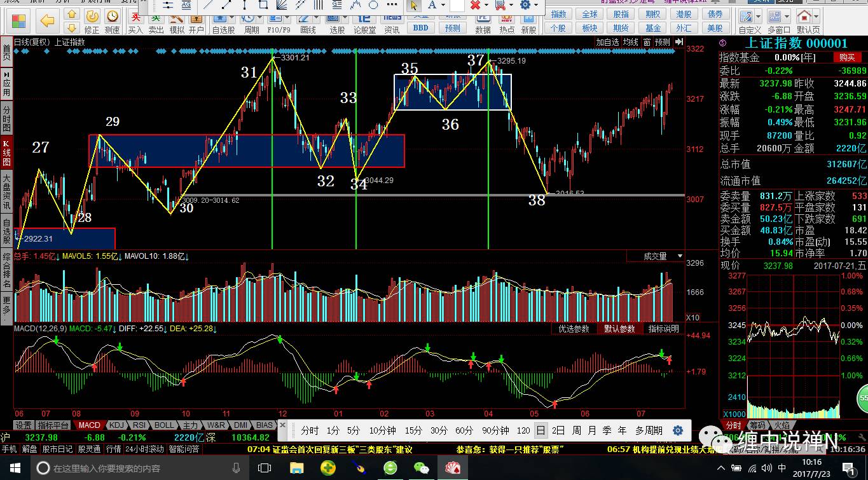Select the arrow pointer drawing tool
Screen dimensions: 868x480
click(x=413, y=6)
